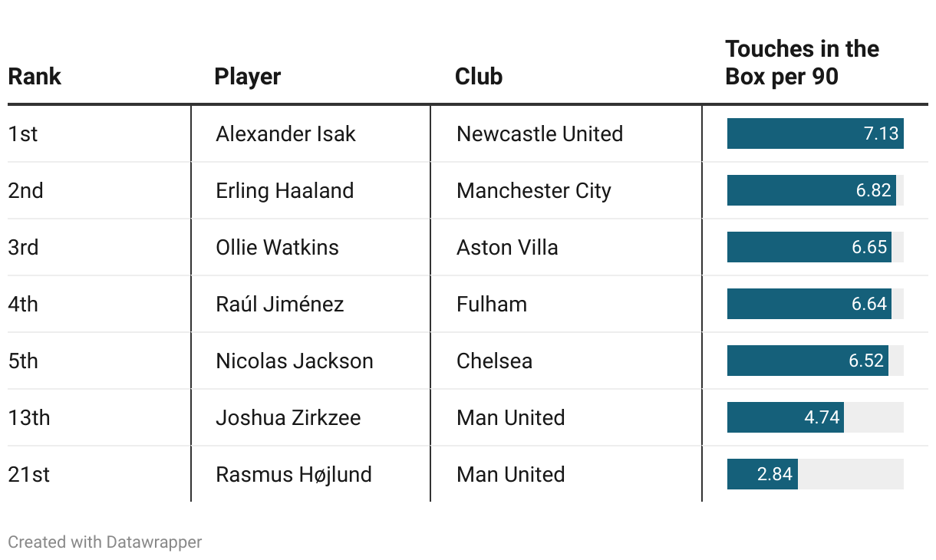Click the Club column header
The image size is (936, 560).
[479, 77]
